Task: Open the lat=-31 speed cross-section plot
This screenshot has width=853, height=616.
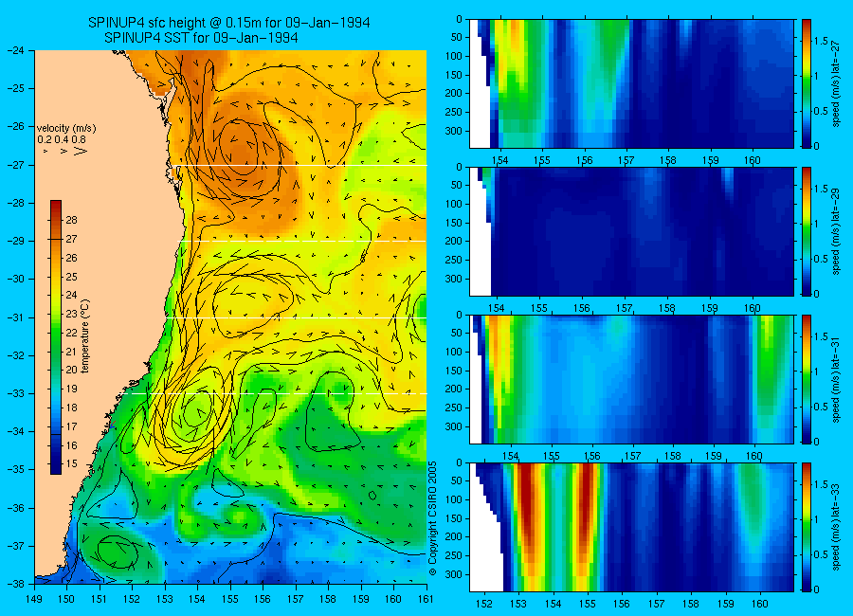Action: click(631, 379)
